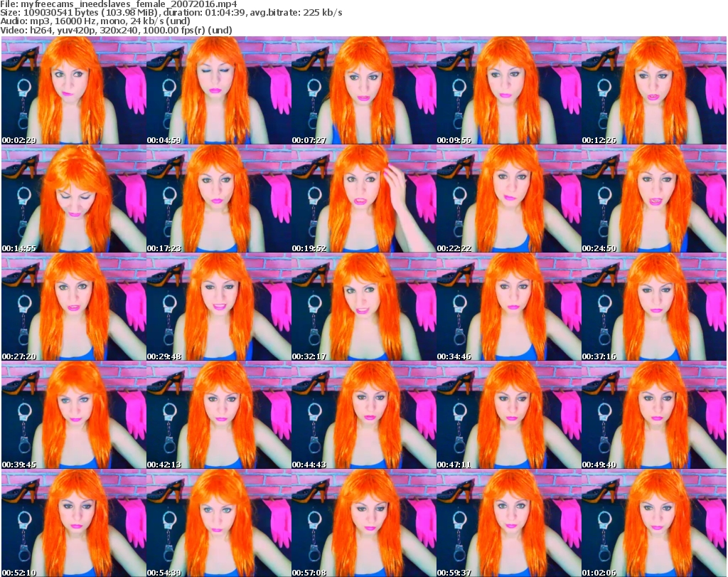Click the File name header line

pyautogui.click(x=119, y=4)
